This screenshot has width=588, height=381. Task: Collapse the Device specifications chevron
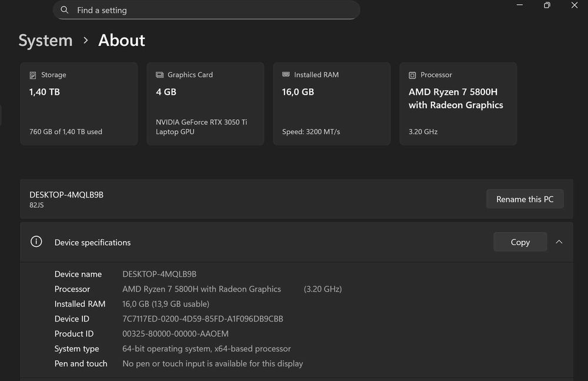559,242
